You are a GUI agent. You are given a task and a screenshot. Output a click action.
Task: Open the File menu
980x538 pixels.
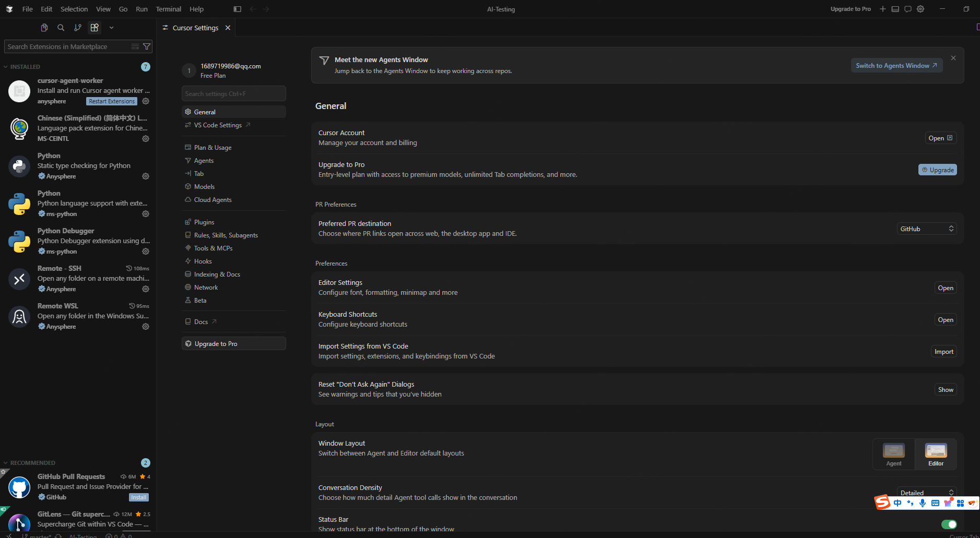[28, 9]
